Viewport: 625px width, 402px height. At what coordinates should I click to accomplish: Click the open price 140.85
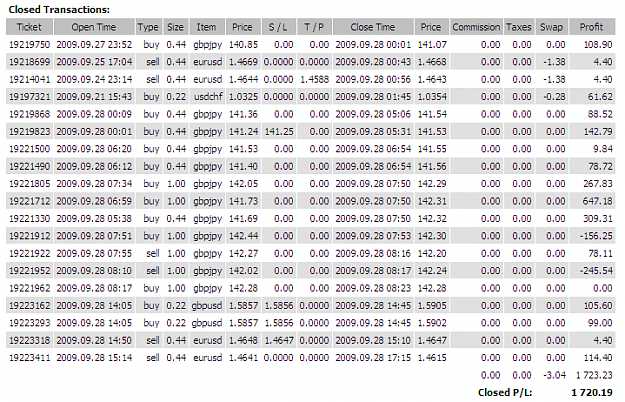pos(243,45)
